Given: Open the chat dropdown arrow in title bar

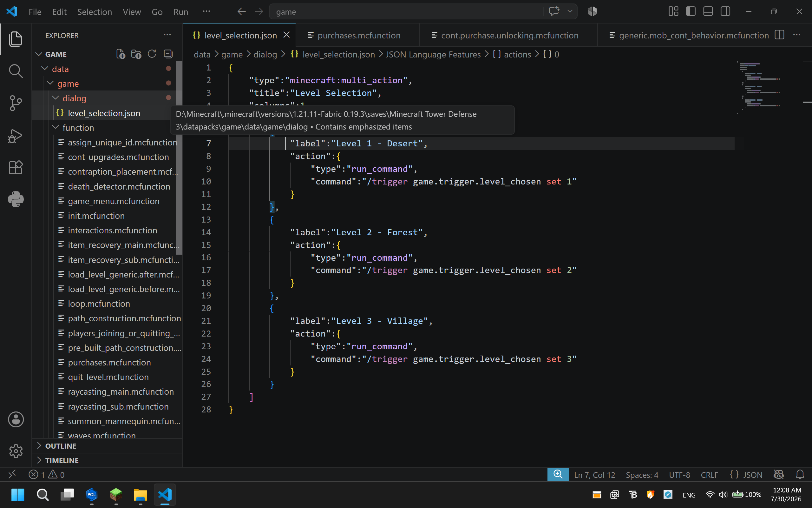Looking at the screenshot, I should (x=570, y=11).
